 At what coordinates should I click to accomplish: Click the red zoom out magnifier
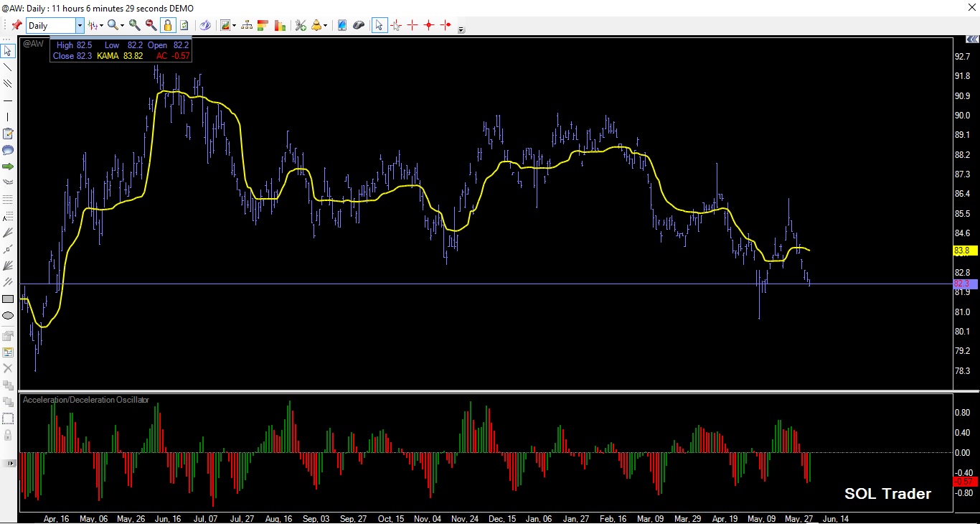pos(151,25)
